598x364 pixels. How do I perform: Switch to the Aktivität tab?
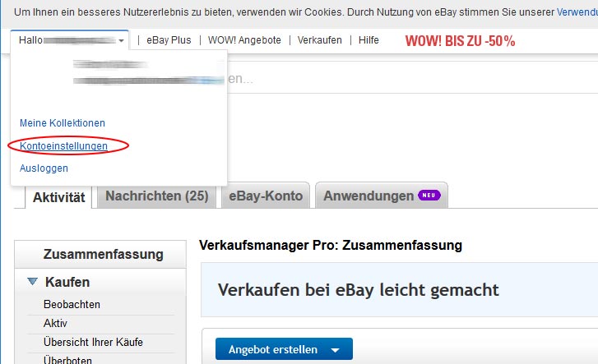click(58, 197)
